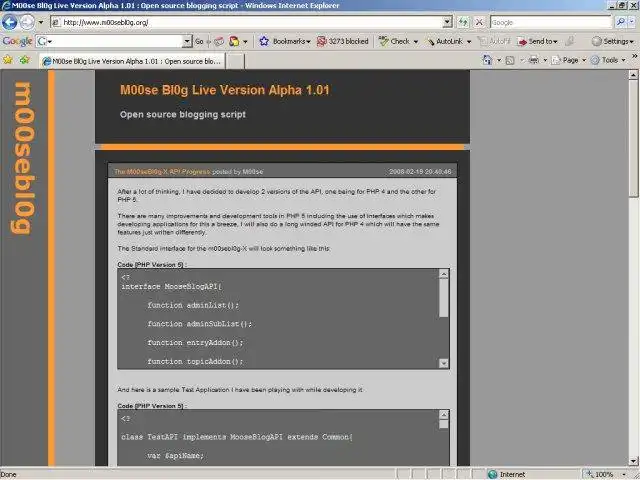Screen dimensions: 640x480
Task: Expand the command bar overflow chevron
Action: (635, 57)
